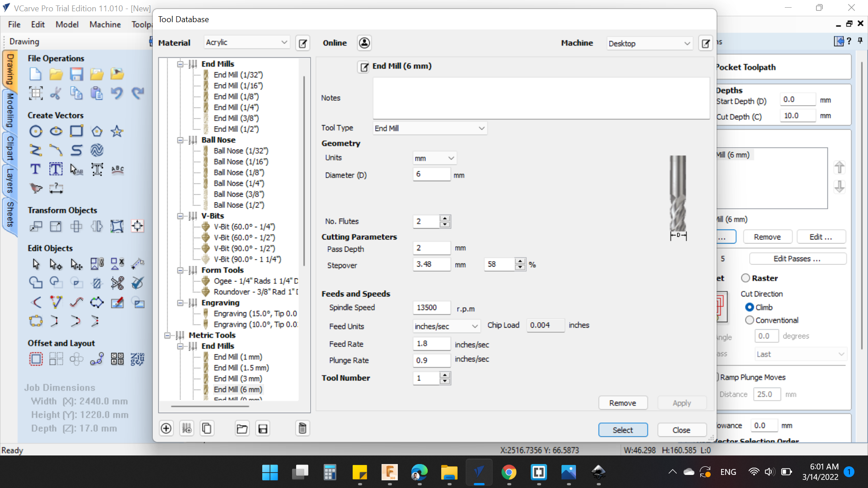Screen dimensions: 868x488
Task: Click the Spindle Speed input field
Action: [432, 308]
